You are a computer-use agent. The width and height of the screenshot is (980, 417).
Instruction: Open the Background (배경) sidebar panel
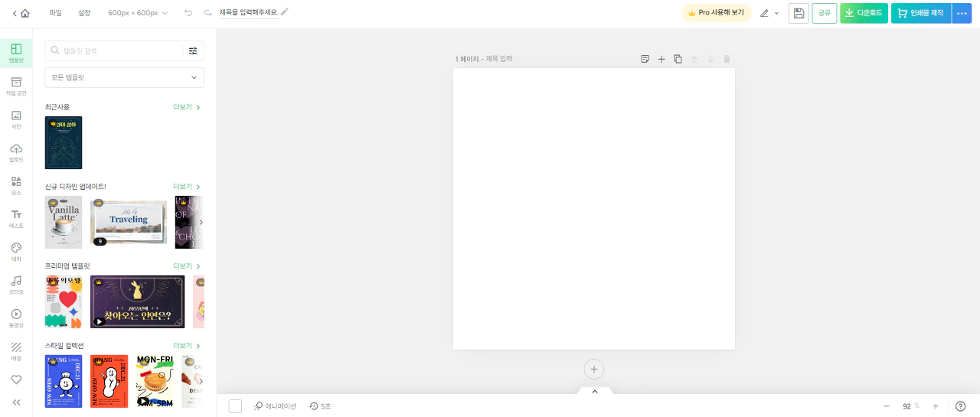(x=16, y=350)
